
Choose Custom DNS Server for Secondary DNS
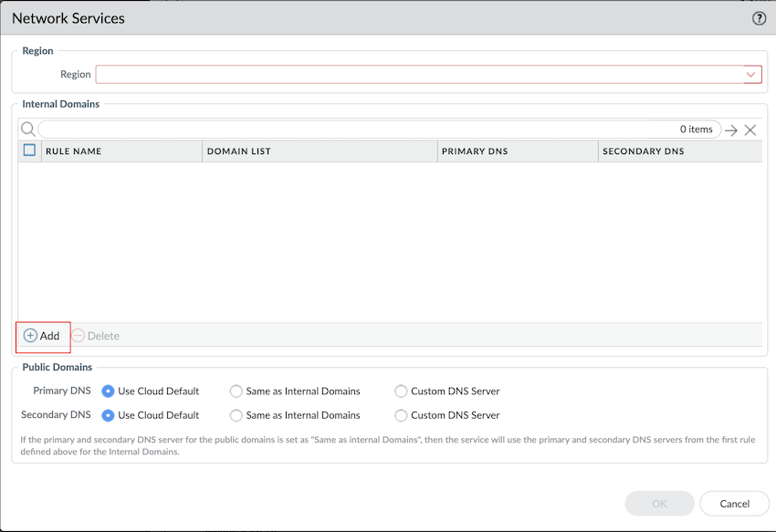(x=401, y=415)
